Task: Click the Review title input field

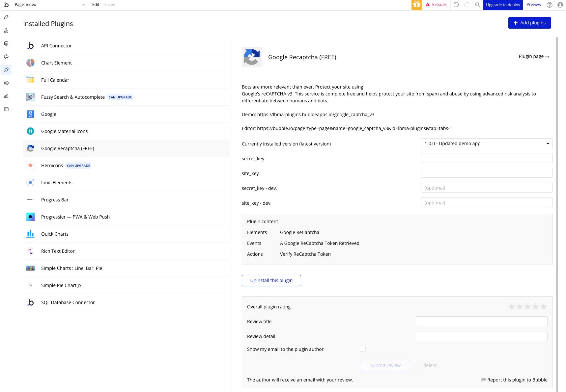Action: (481, 321)
